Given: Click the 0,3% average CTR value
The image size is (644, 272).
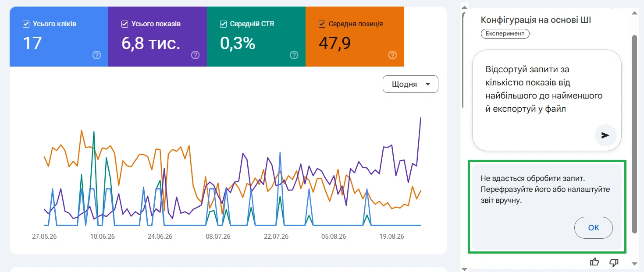Looking at the screenshot, I should point(237,43).
